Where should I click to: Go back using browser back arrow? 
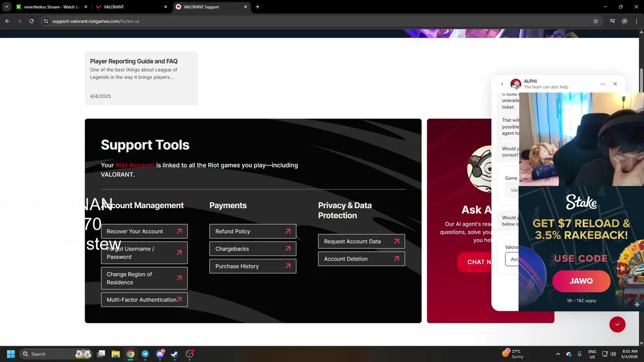coord(7,21)
